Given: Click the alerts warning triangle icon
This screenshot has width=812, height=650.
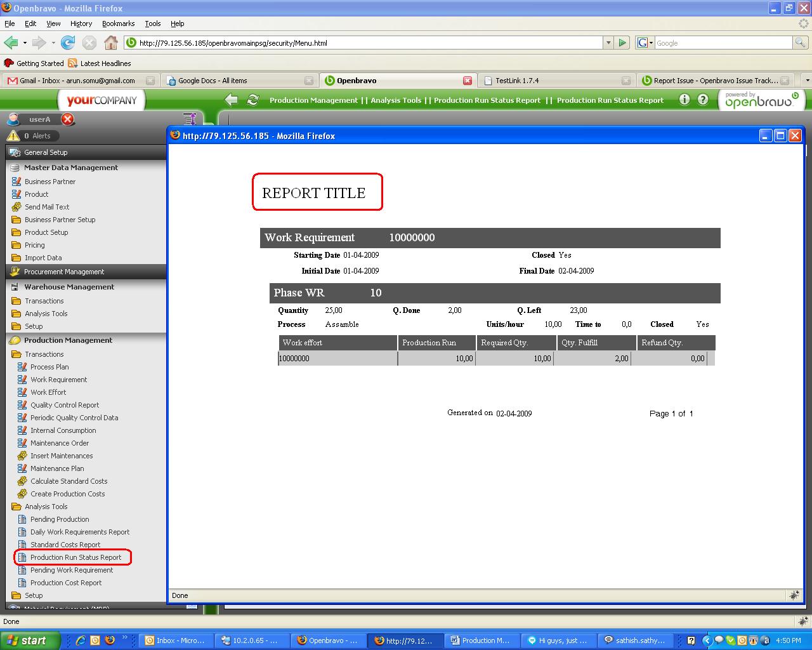Looking at the screenshot, I should 13,136.
